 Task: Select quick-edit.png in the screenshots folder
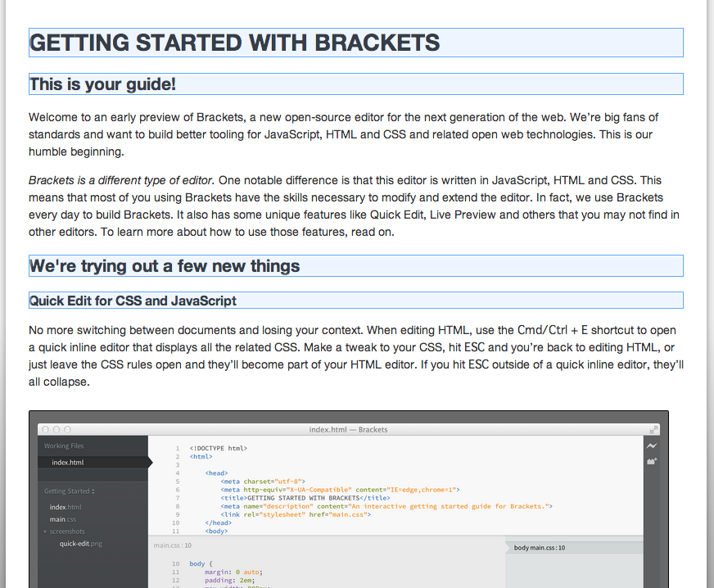80,544
